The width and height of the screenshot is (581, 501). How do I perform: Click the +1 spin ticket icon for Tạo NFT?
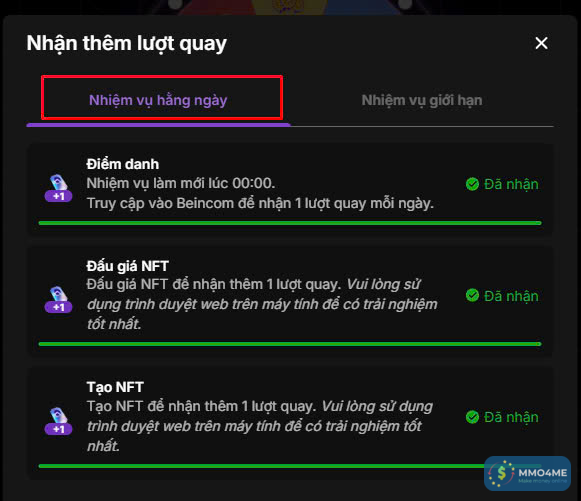pos(59,421)
